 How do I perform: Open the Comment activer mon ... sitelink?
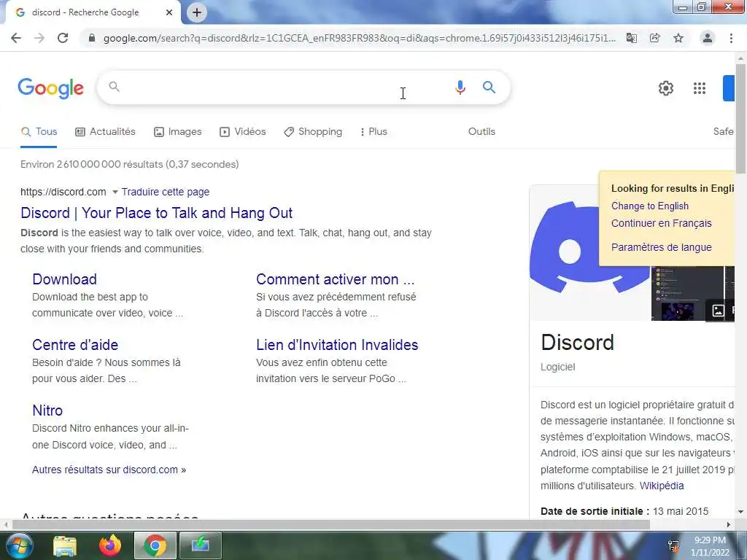[335, 279]
